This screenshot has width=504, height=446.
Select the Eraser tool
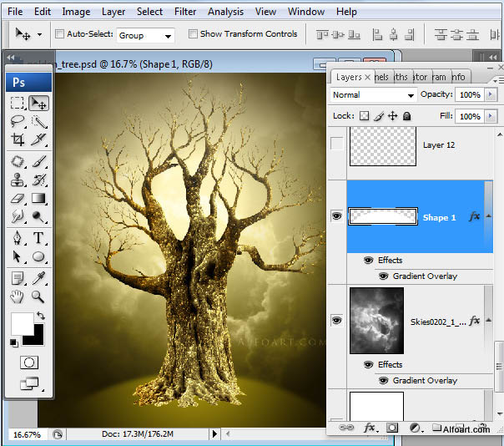pyautogui.click(x=18, y=198)
